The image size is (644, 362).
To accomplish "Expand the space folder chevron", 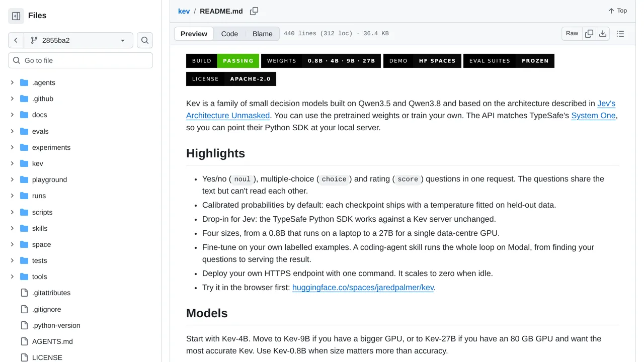I will [x=12, y=244].
